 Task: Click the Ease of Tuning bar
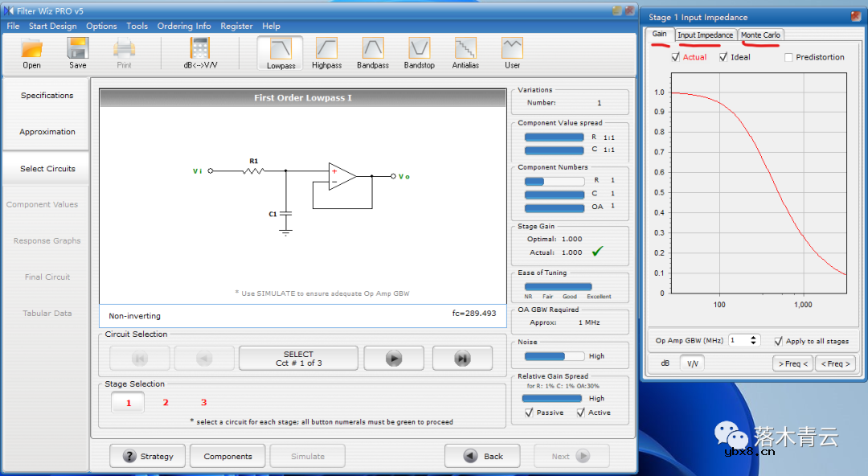(x=558, y=286)
